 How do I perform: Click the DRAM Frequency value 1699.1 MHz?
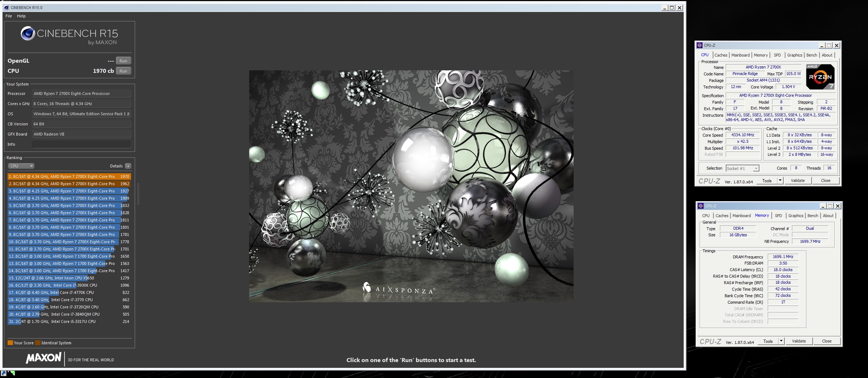click(783, 257)
